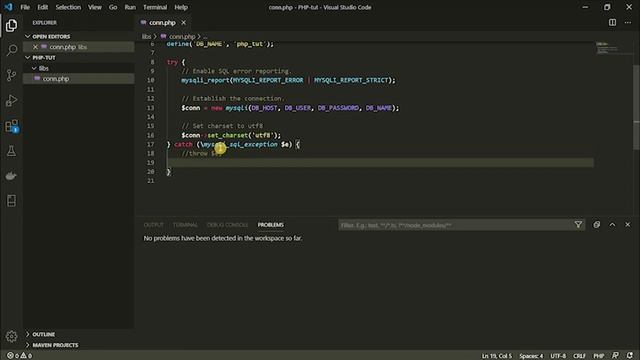Open the Go menu
The image size is (640, 360).
coord(113,7)
